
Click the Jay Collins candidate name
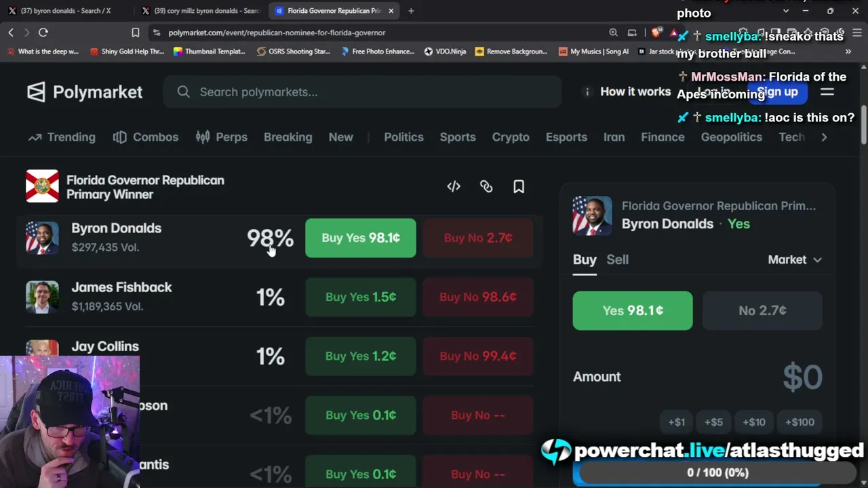pyautogui.click(x=105, y=346)
